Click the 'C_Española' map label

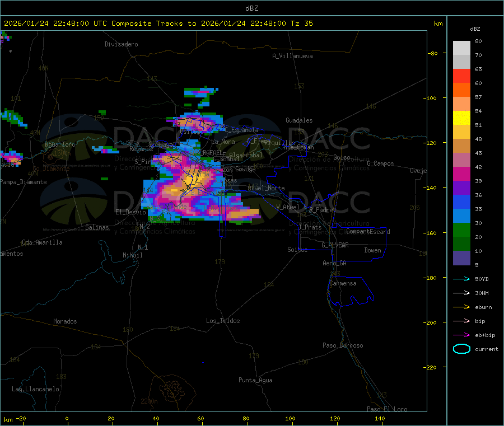[x=241, y=130]
